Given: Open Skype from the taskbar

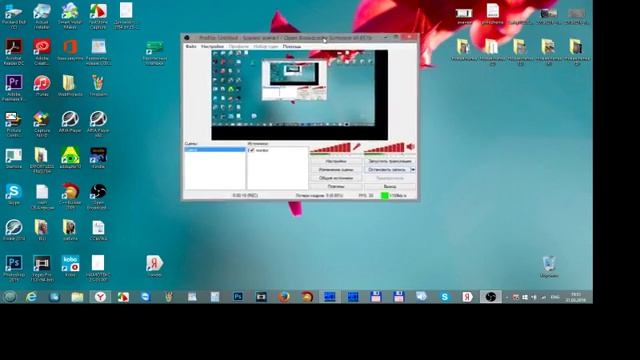Looking at the screenshot, I should pos(444,297).
